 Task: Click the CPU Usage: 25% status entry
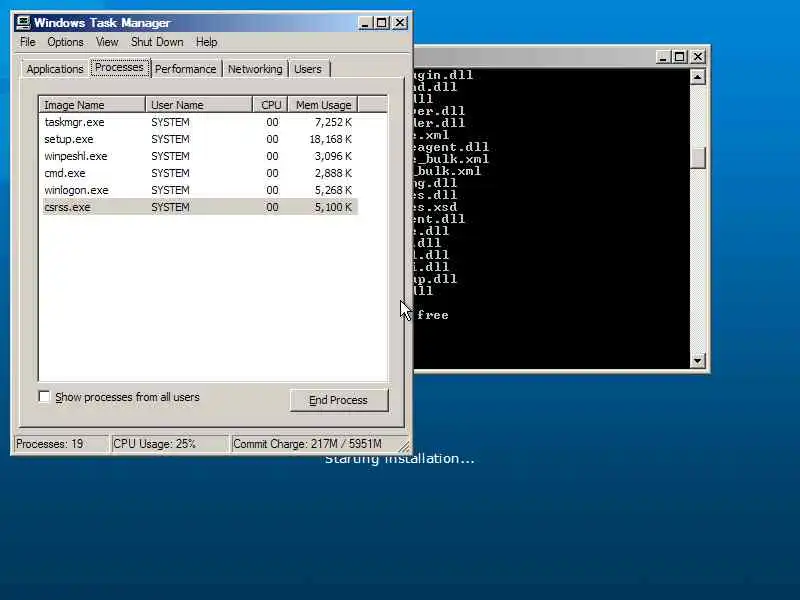click(169, 444)
